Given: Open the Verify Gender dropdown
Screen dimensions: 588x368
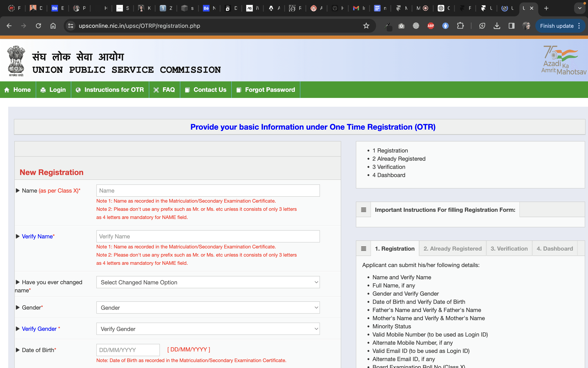Looking at the screenshot, I should 208,329.
